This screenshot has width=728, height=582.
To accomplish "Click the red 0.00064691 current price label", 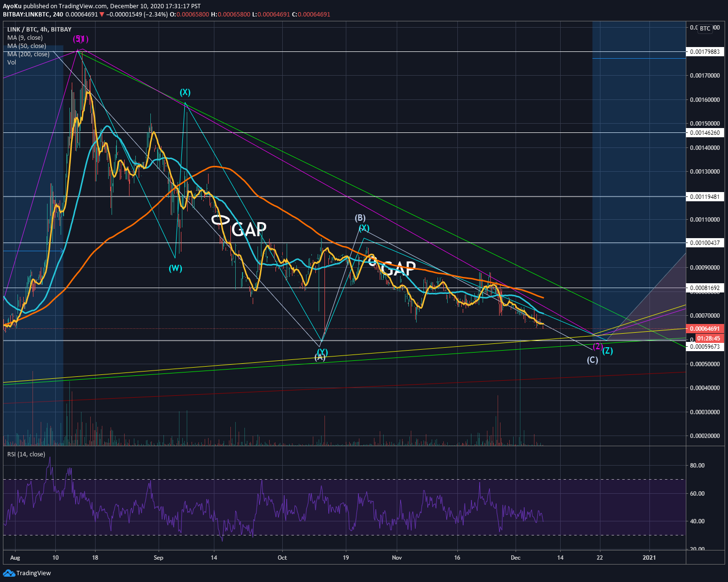I will click(705, 329).
